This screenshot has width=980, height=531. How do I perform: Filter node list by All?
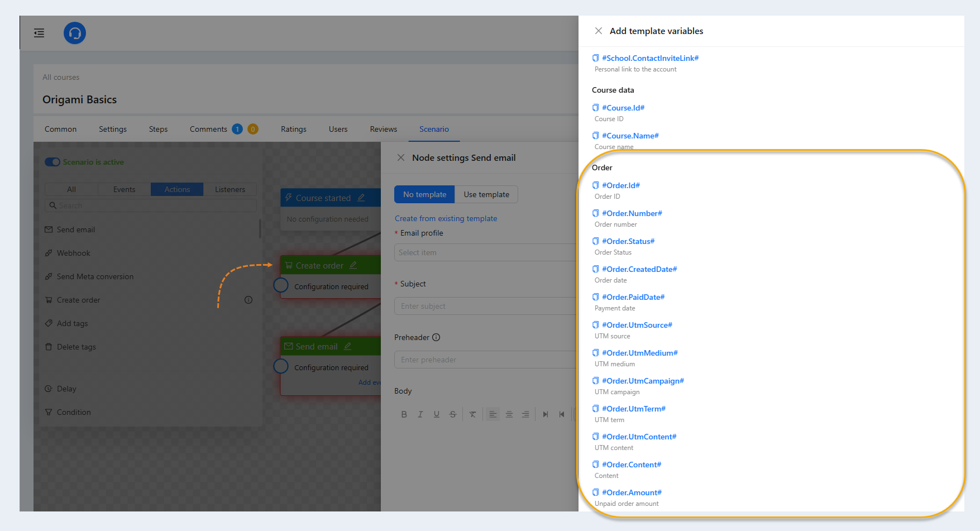pyautogui.click(x=71, y=189)
